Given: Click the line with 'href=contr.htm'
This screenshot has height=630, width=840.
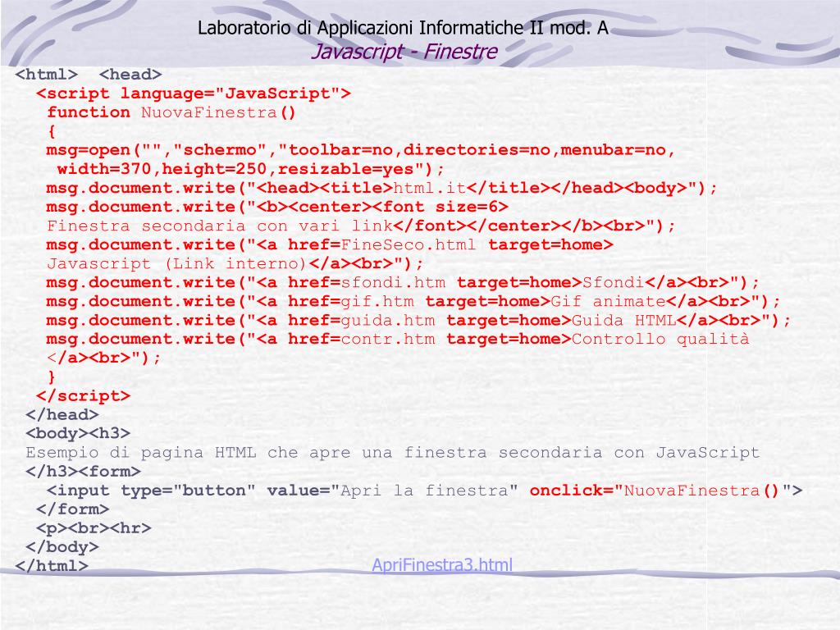Looking at the screenshot, I should click(398, 339).
